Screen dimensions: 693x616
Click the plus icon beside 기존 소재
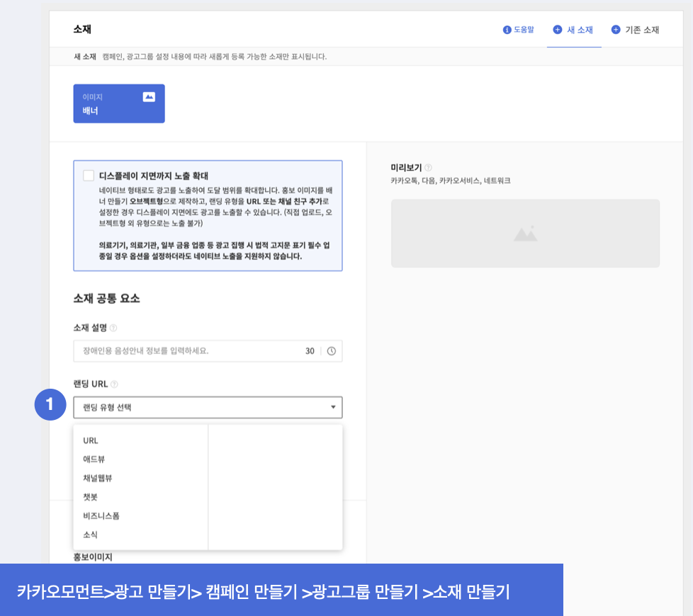[x=616, y=30]
